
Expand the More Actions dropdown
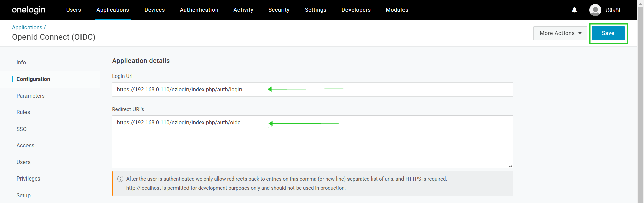[560, 33]
